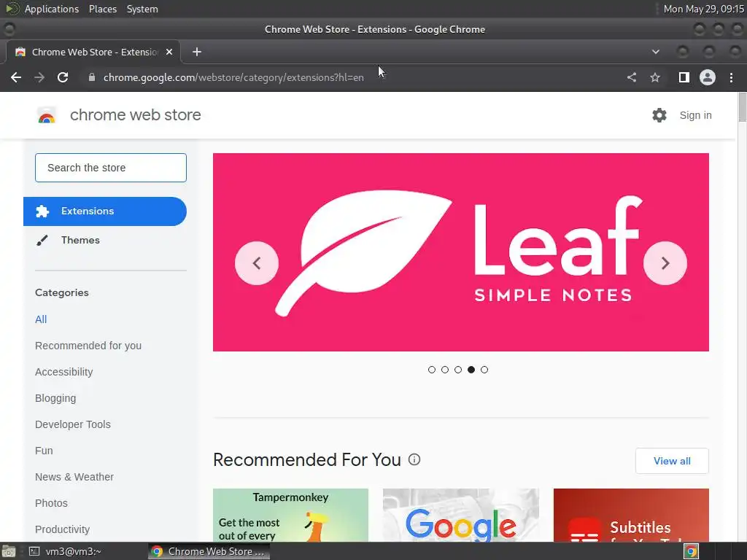Image resolution: width=747 pixels, height=560 pixels.
Task: Switch to the vm3@vm3 terminal taskbar item
Action: tap(66, 551)
